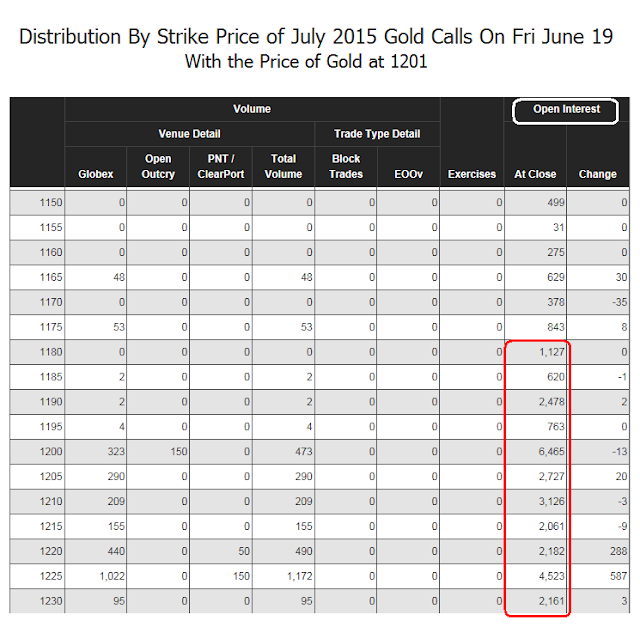640x627 pixels.
Task: Click the 1,172 total volume cell
Action: [285, 577]
